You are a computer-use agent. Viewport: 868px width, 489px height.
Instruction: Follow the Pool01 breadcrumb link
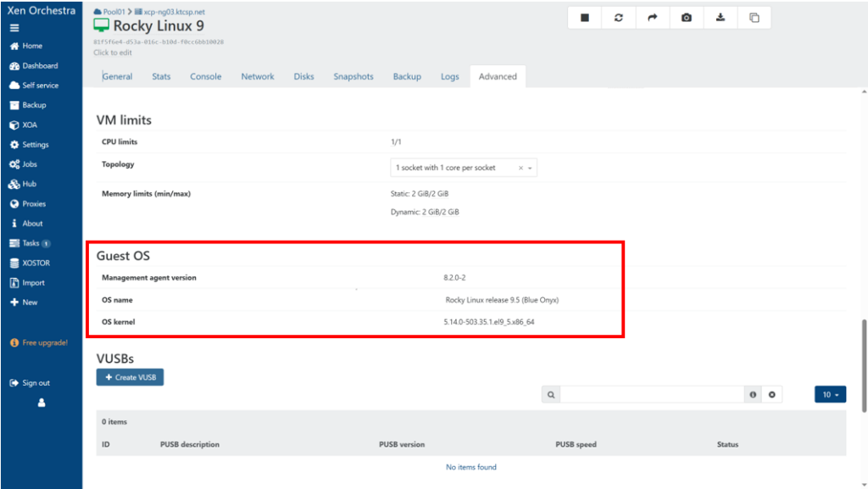pos(114,12)
